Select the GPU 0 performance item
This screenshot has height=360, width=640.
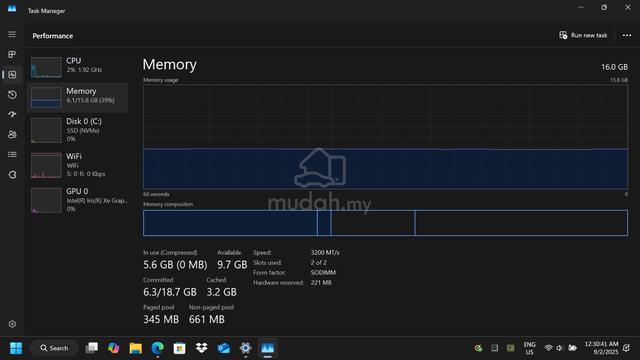click(77, 200)
